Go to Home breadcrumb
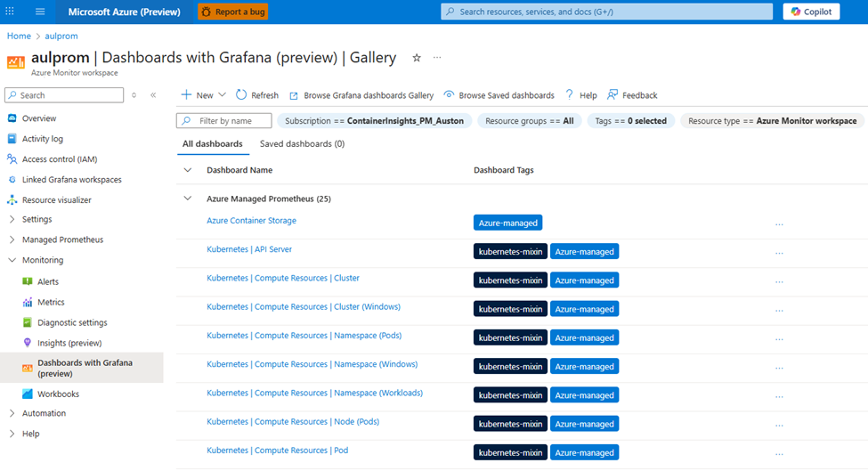The width and height of the screenshot is (868, 471). (19, 36)
